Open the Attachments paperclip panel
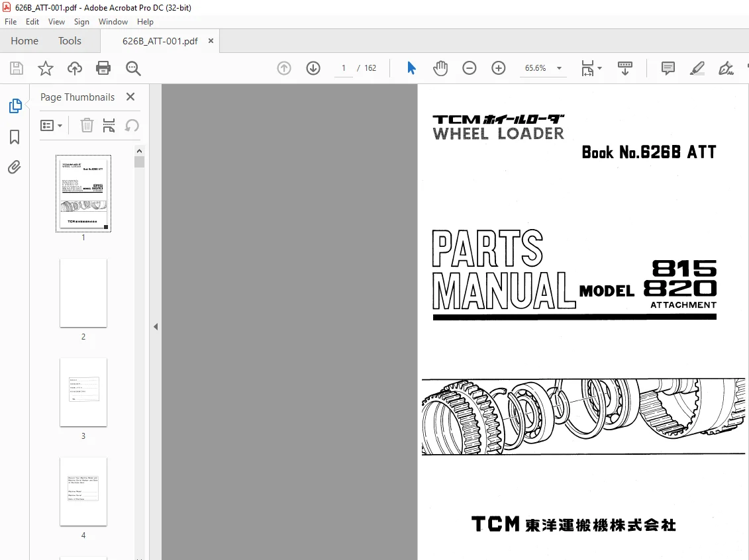Screen dimensions: 749x560 tap(15, 167)
